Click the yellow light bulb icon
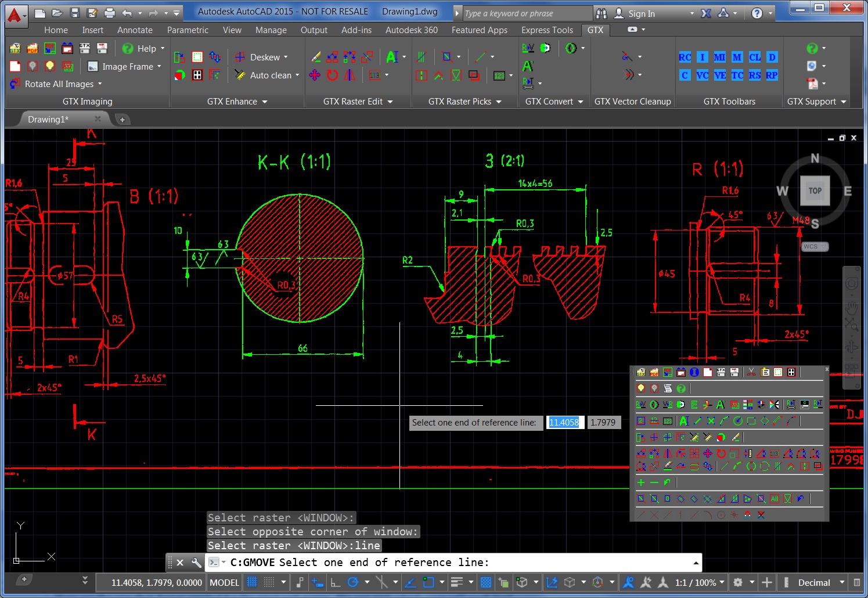The height and width of the screenshot is (598, 868). [50, 66]
